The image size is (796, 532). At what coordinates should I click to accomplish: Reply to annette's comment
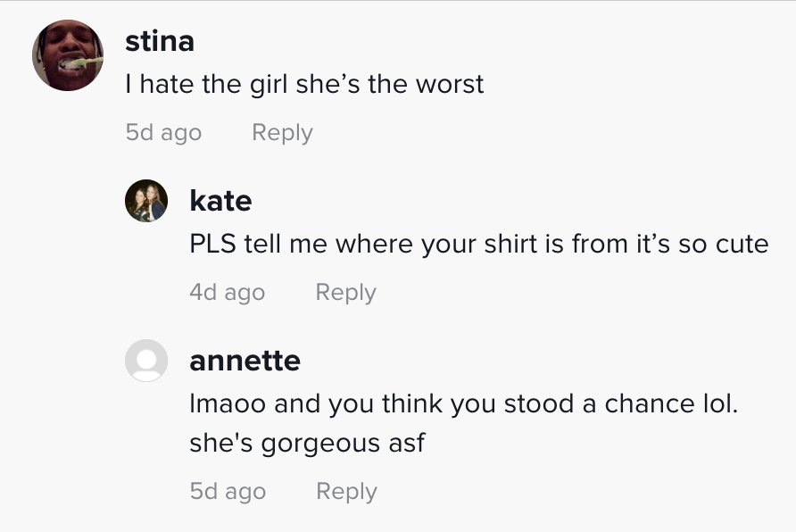(346, 492)
